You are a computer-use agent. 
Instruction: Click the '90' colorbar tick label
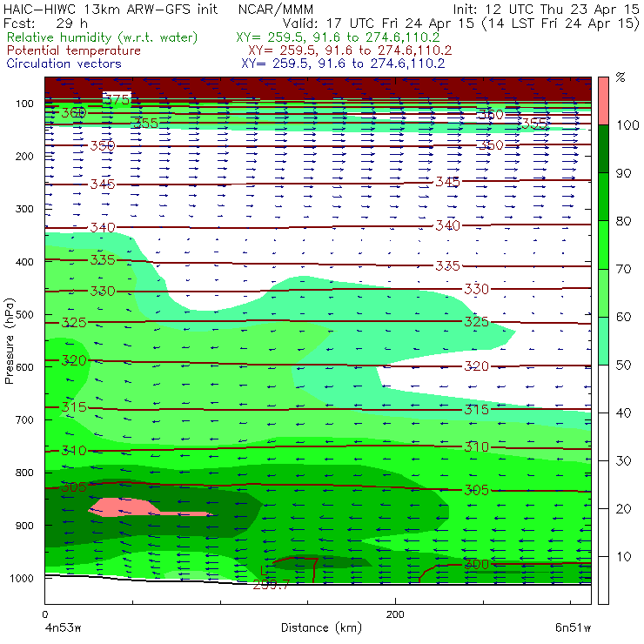tap(623, 173)
